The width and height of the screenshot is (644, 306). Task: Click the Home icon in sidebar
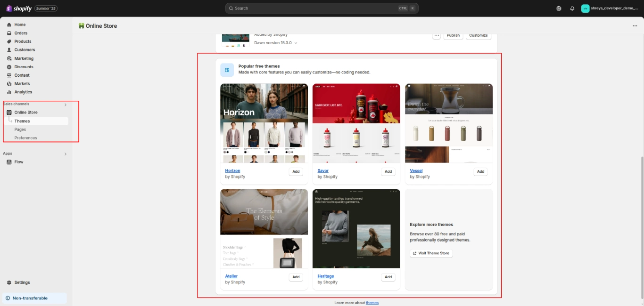click(x=9, y=24)
